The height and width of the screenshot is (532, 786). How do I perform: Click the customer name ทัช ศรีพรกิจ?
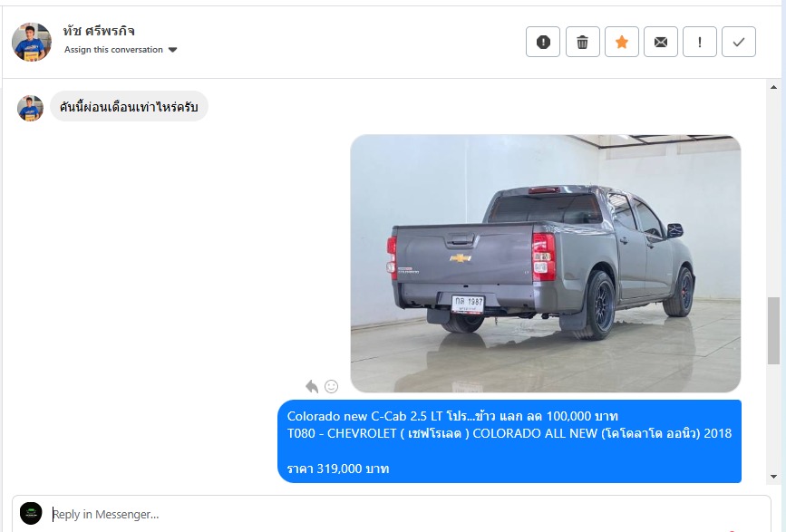99,31
